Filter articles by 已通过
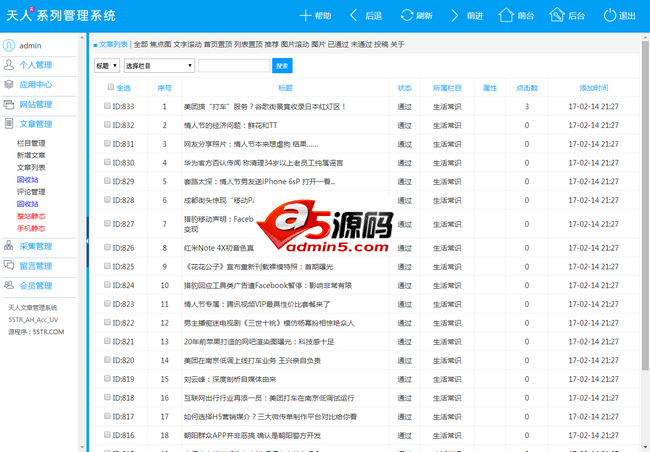The height and width of the screenshot is (452, 650). tap(338, 44)
